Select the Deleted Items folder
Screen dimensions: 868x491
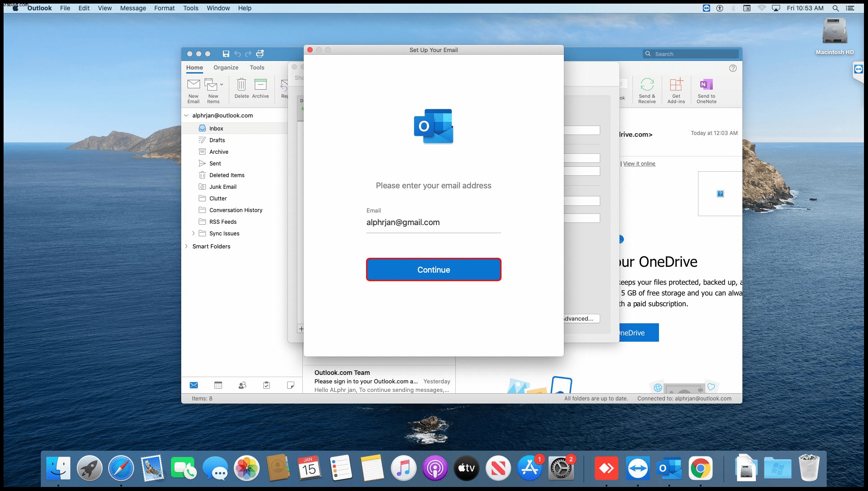(x=235, y=175)
